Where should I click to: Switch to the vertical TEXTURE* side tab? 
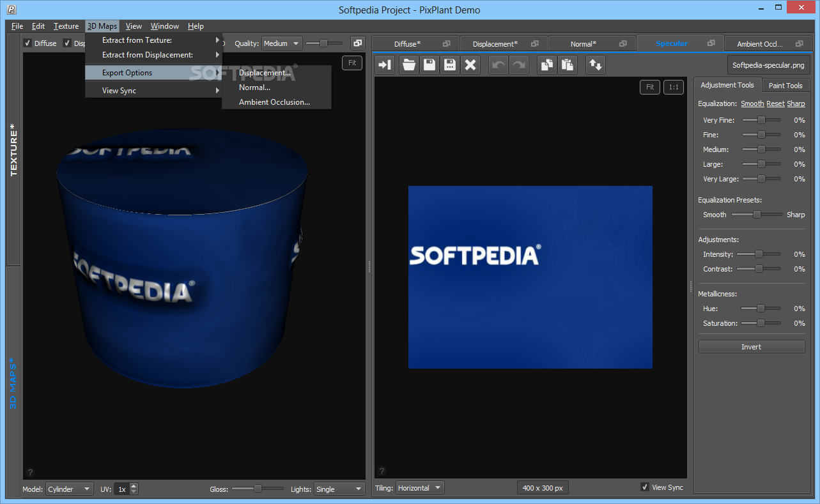[x=13, y=150]
